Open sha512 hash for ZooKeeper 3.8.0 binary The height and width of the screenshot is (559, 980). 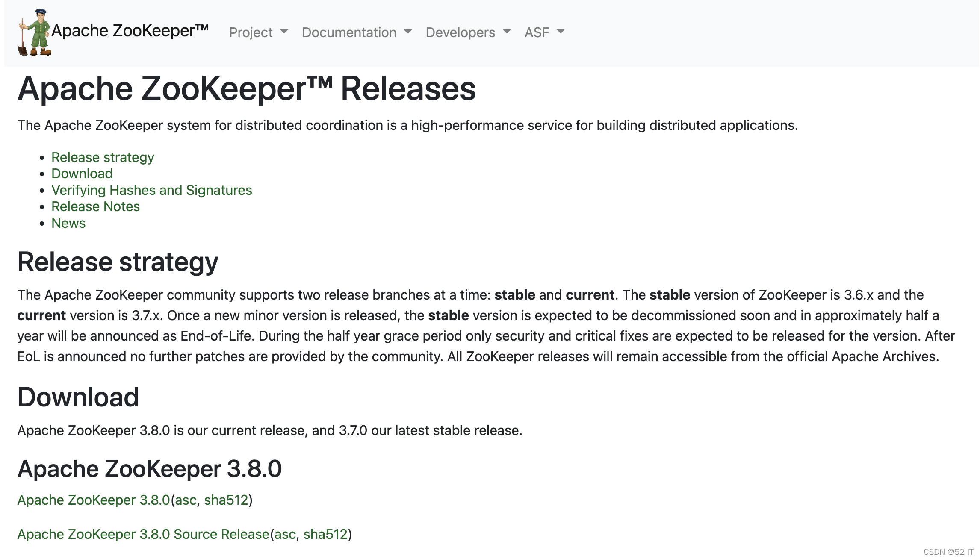pyautogui.click(x=226, y=500)
